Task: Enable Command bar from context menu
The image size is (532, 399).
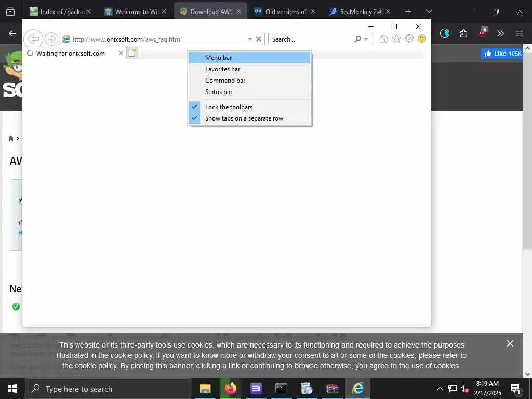Action: pos(249,81)
